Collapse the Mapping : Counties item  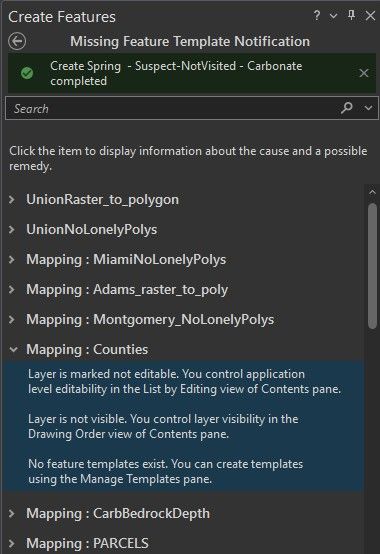click(x=13, y=350)
